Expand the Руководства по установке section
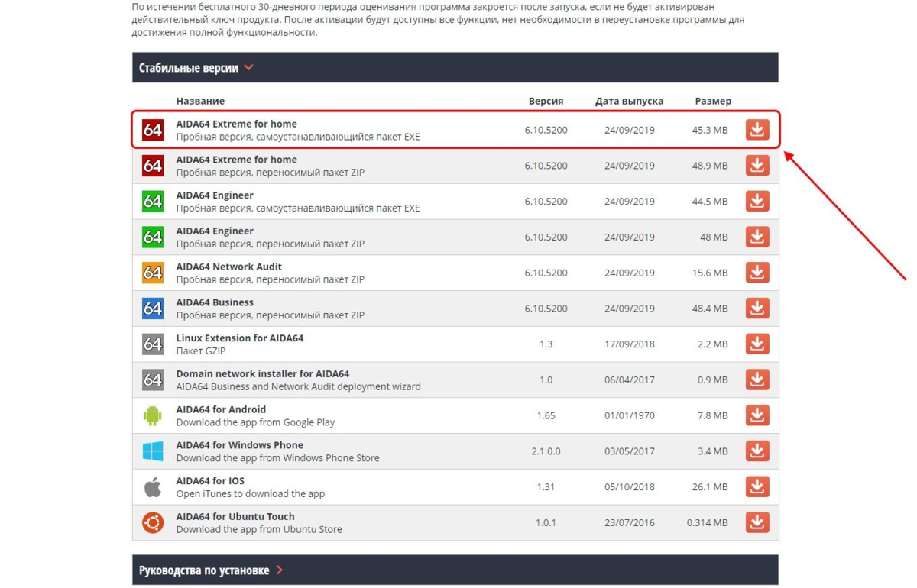917x588 pixels. 455,570
